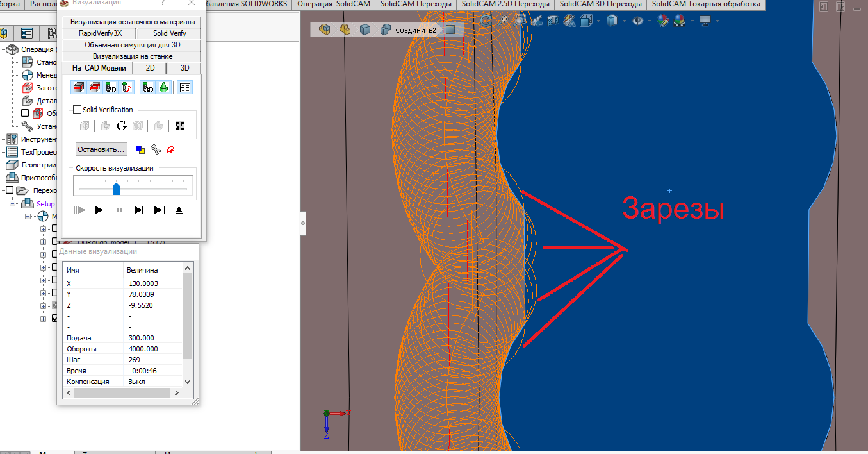Screen dimensions: 868x454
Task: Toggle the 3D tool display icon
Action: pos(147,88)
